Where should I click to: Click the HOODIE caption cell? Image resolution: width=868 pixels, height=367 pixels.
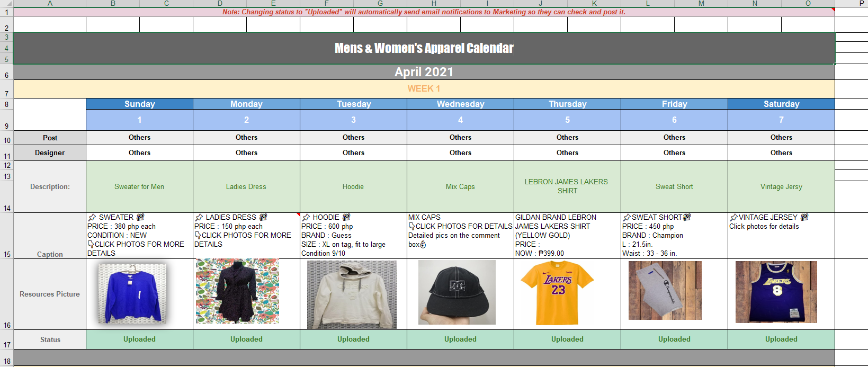[354, 236]
